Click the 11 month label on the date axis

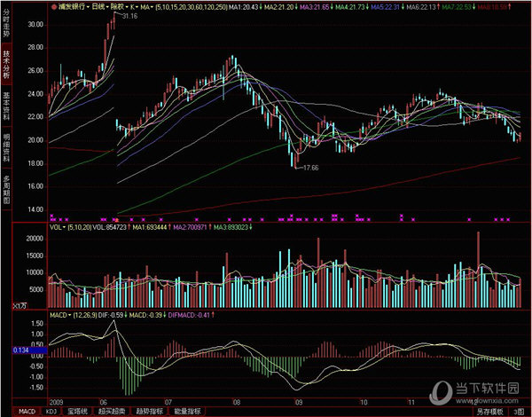tap(411, 403)
